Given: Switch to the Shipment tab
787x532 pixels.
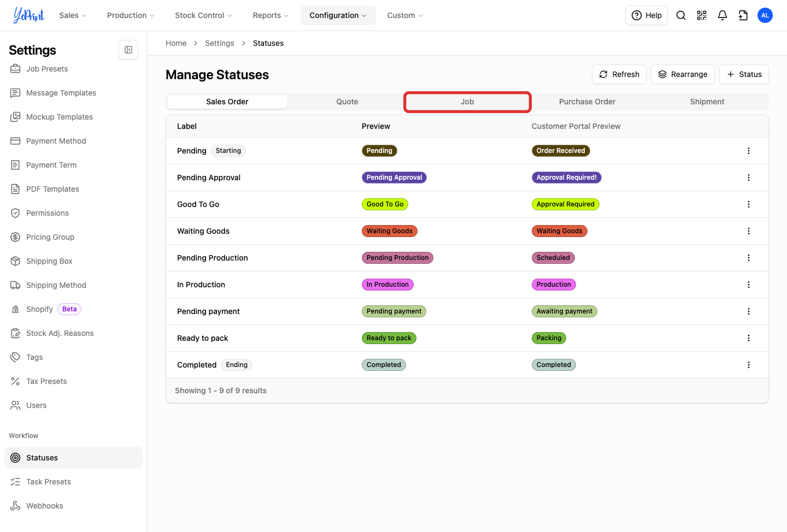Looking at the screenshot, I should pyautogui.click(x=707, y=102).
